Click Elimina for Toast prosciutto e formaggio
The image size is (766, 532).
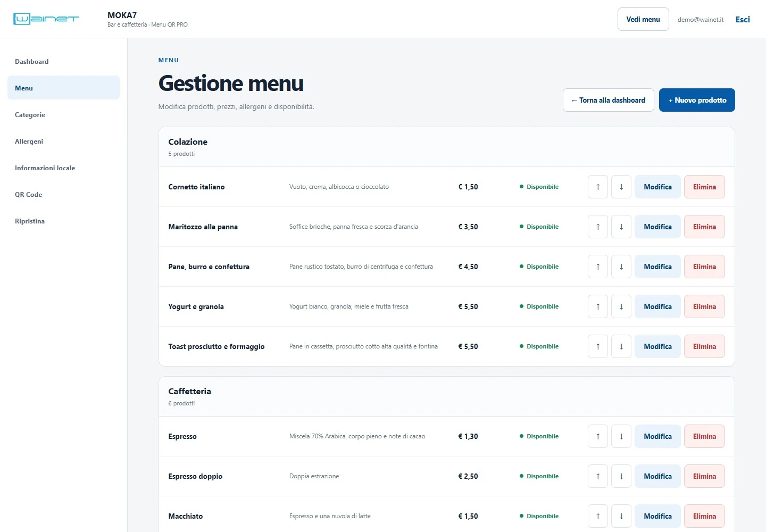704,346
